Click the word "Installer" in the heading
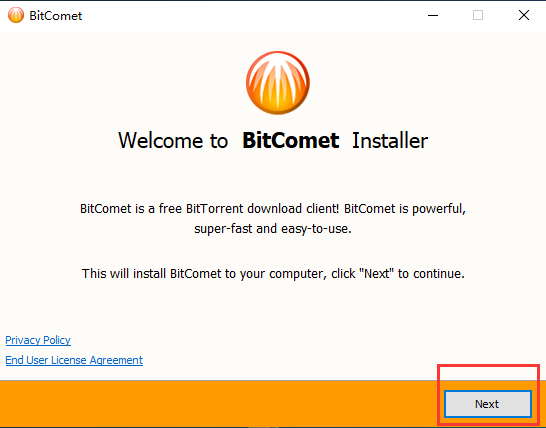Screen dimensions: 546x428 390,141
